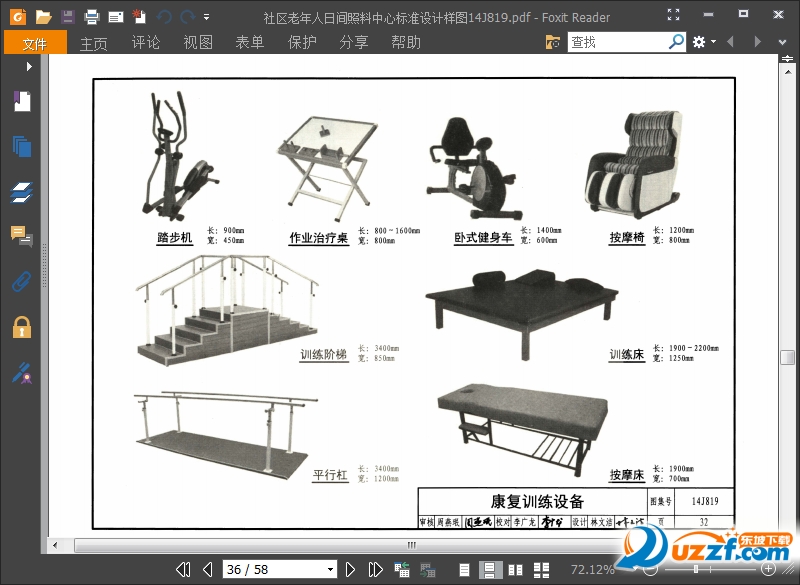Screen dimensions: 800x585
Task: Go to next view icon
Action: pos(428,570)
